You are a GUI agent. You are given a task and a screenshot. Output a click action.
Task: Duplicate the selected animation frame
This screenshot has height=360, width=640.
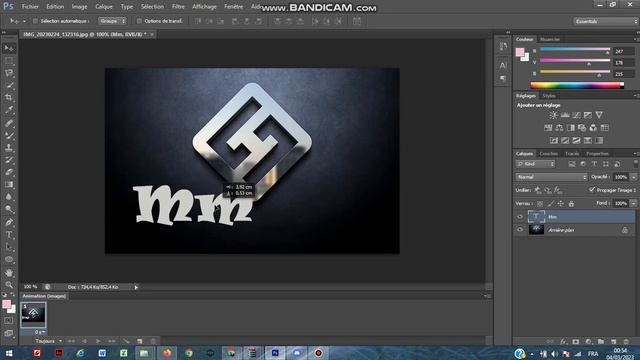140,341
